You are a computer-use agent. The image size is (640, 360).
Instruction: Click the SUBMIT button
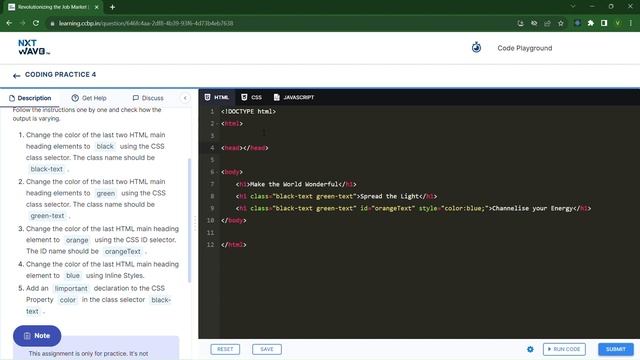coord(616,349)
